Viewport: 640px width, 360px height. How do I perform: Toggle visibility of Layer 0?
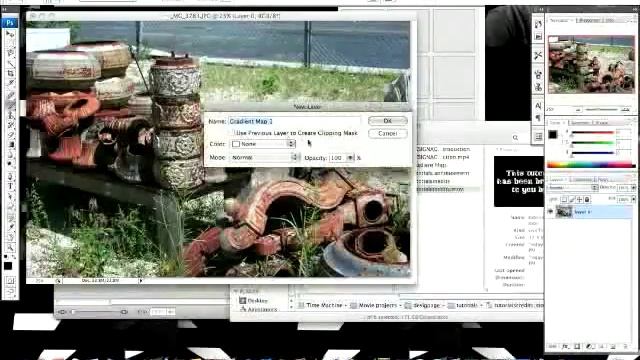(x=551, y=212)
